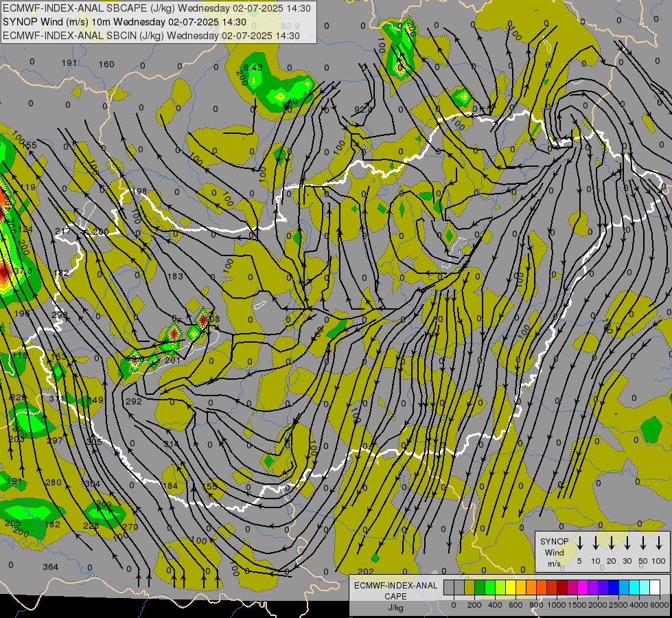672x618 pixels.
Task: Click the 160 value on the map
Action: tap(106, 65)
